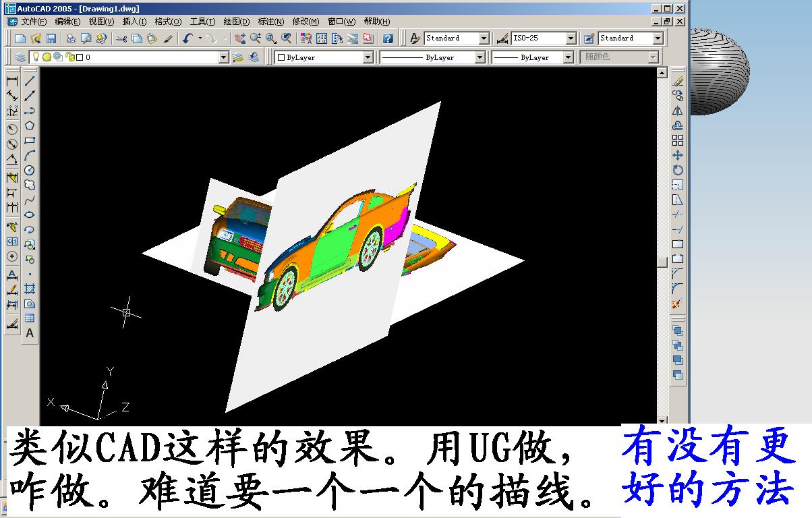
Task: Click the Cut scissors icon
Action: coord(121,38)
